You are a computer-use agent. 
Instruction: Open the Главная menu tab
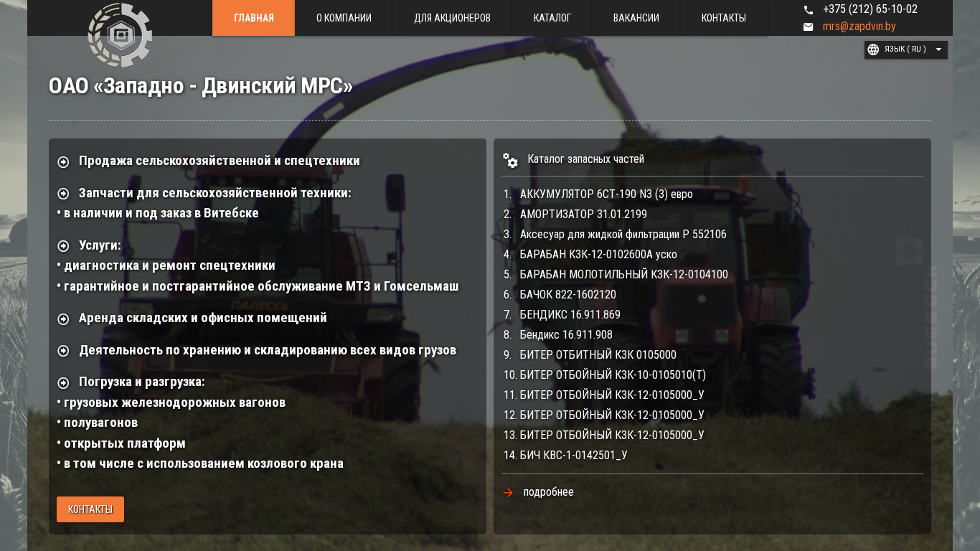pos(253,18)
